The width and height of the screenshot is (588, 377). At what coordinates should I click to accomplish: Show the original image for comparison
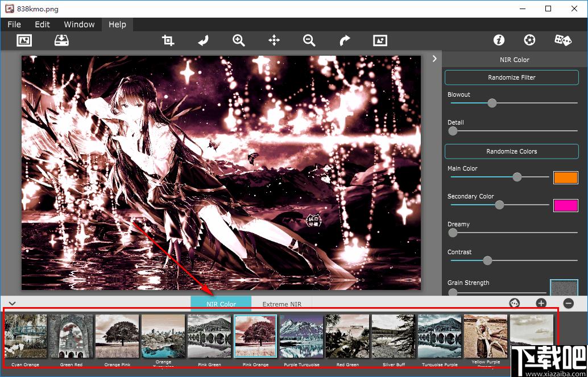click(380, 40)
